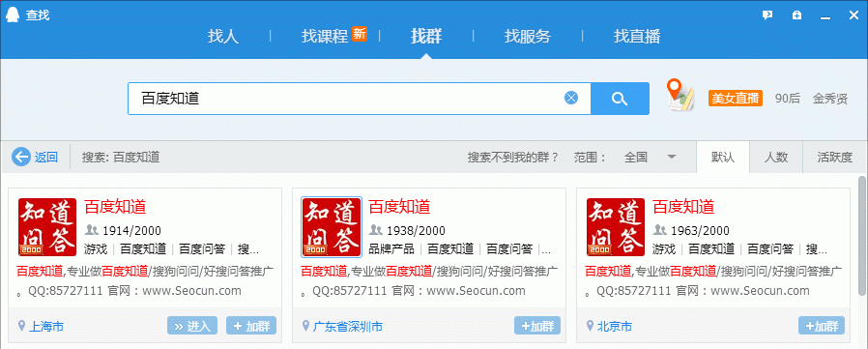Click the magnifier search button
This screenshot has width=868, height=349.
point(620,99)
